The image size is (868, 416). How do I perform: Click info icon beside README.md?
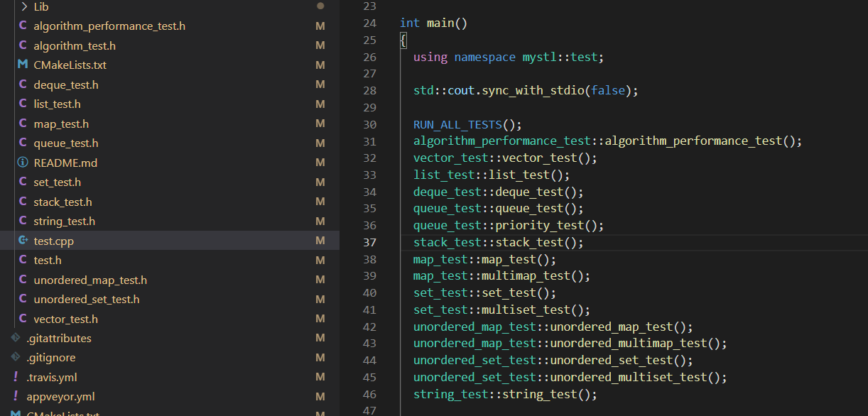coord(23,163)
